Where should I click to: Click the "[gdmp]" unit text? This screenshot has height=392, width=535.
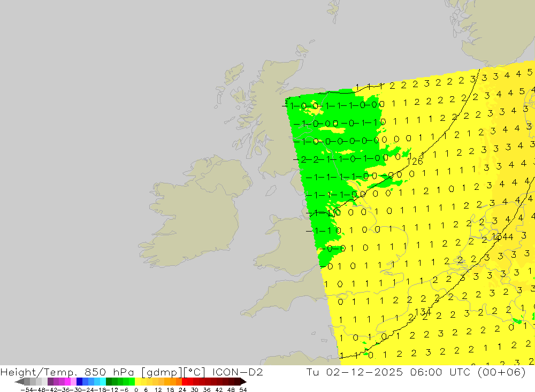pos(163,372)
